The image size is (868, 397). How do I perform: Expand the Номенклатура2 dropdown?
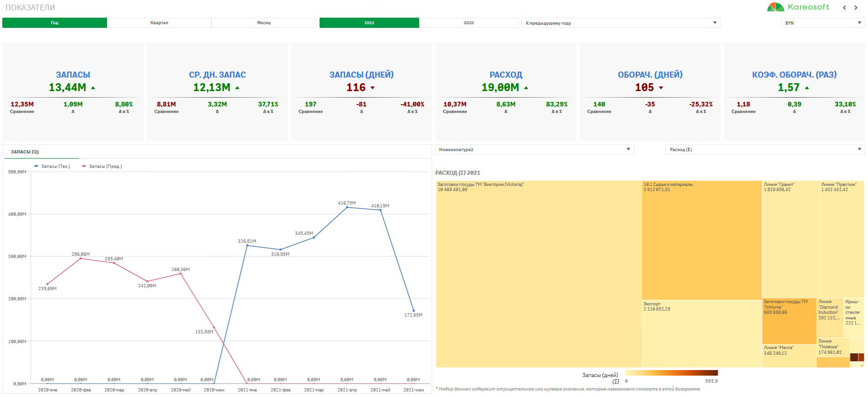pyautogui.click(x=534, y=149)
